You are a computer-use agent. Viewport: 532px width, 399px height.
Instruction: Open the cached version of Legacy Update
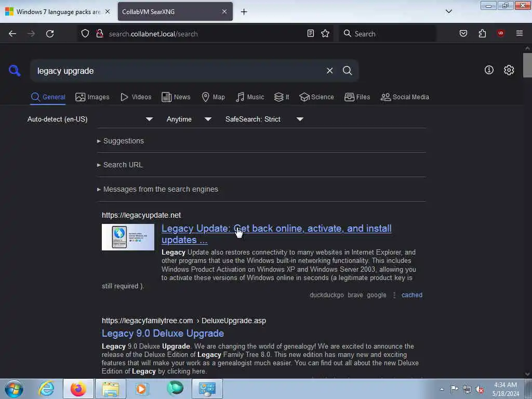[x=412, y=295]
